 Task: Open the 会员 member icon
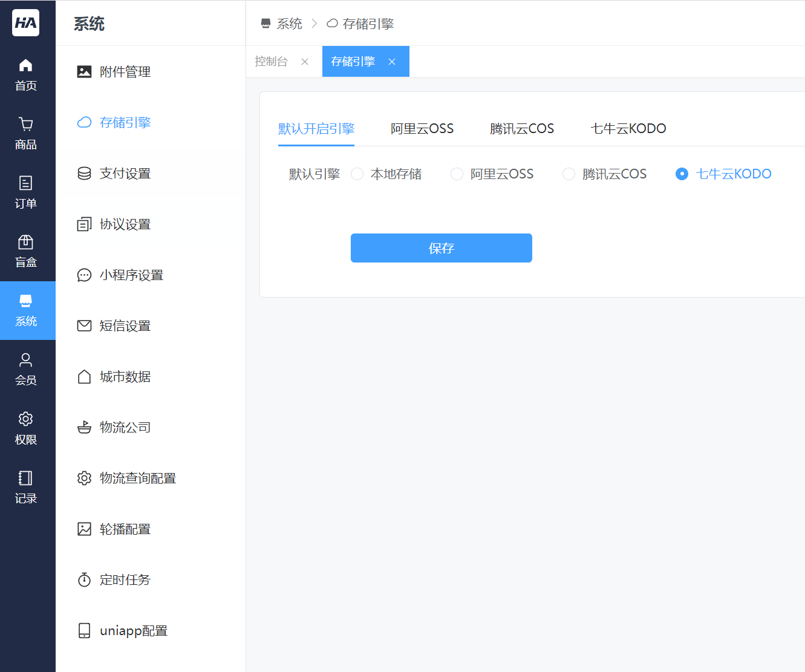click(25, 360)
